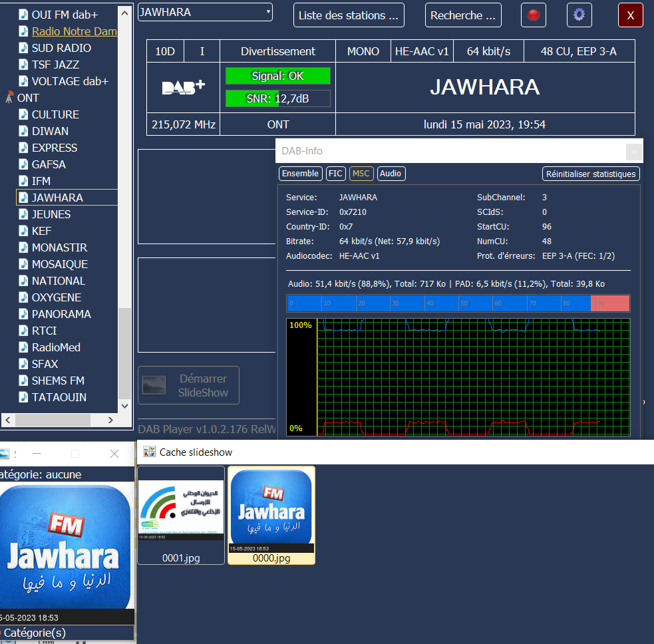Click the music note icon beside OXYGENE

tap(23, 297)
